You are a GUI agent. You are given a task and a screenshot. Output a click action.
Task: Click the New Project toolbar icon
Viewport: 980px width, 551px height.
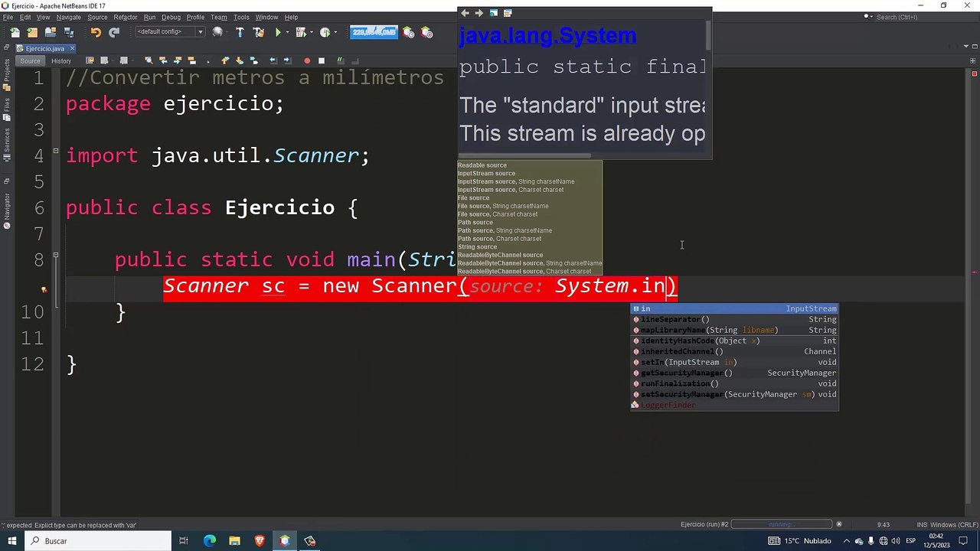32,32
